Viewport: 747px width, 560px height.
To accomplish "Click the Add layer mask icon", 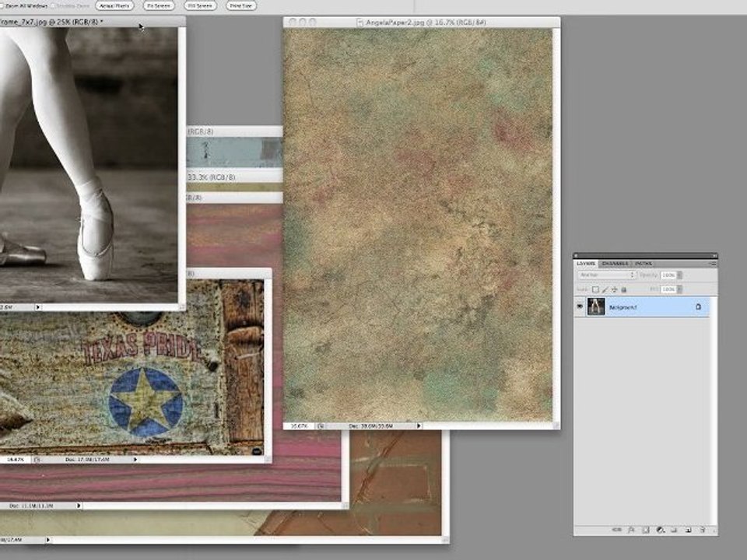I will 646,530.
